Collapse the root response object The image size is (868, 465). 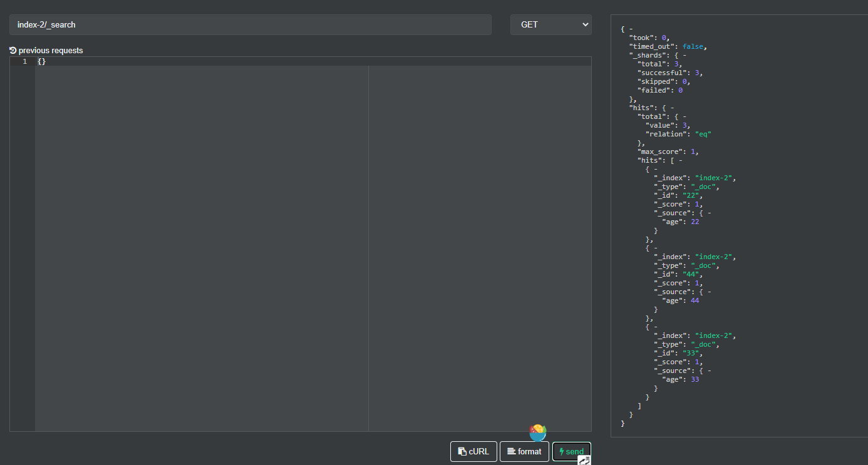coord(631,29)
